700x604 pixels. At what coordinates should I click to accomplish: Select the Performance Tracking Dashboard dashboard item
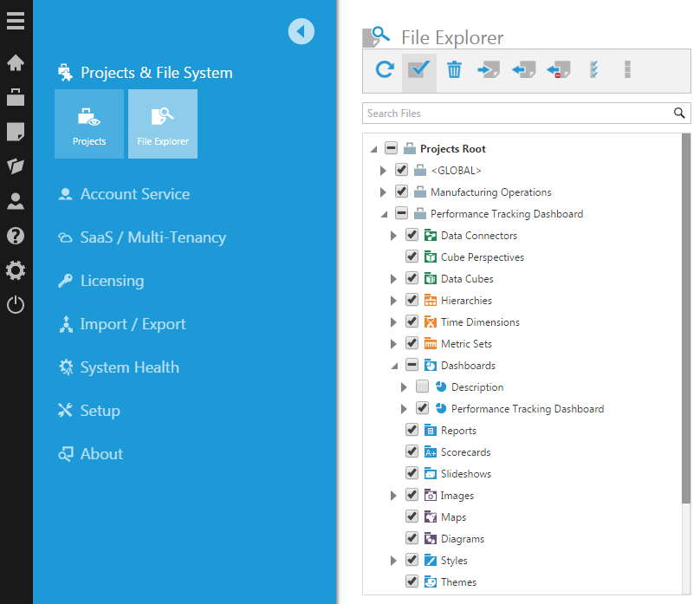click(528, 409)
